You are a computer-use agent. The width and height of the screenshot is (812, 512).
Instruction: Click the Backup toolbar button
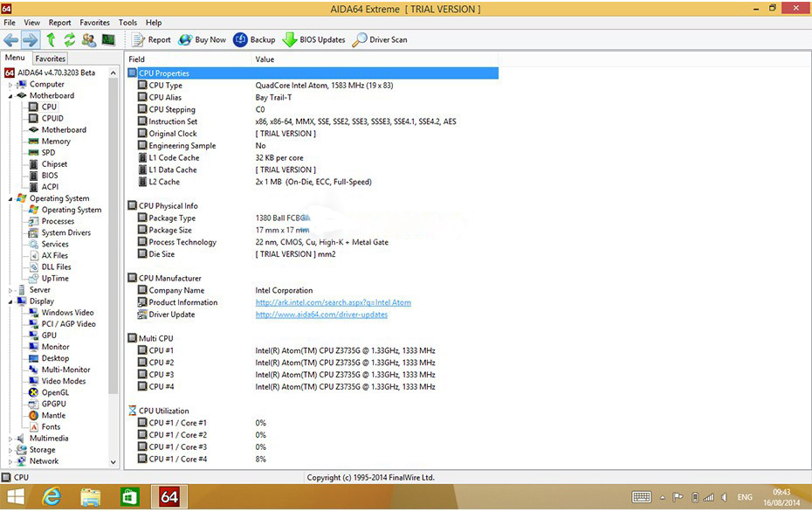coord(254,40)
